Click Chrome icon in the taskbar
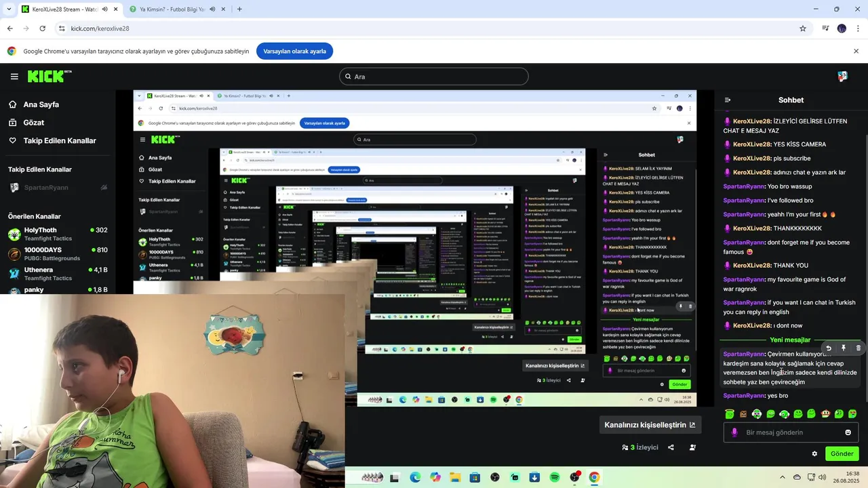This screenshot has height=488, width=868. tap(594, 477)
